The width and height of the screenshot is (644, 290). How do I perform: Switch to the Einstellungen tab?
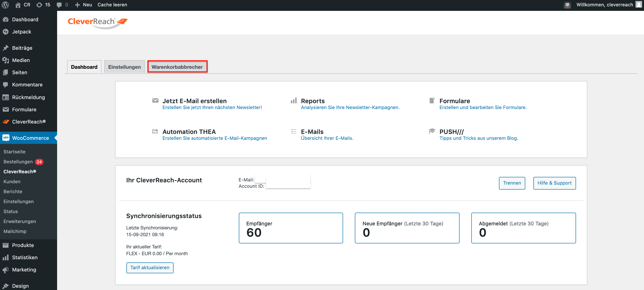pyautogui.click(x=124, y=67)
